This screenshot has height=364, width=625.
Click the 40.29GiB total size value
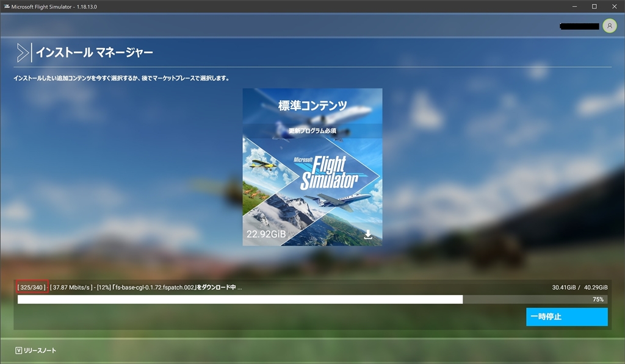click(x=596, y=287)
